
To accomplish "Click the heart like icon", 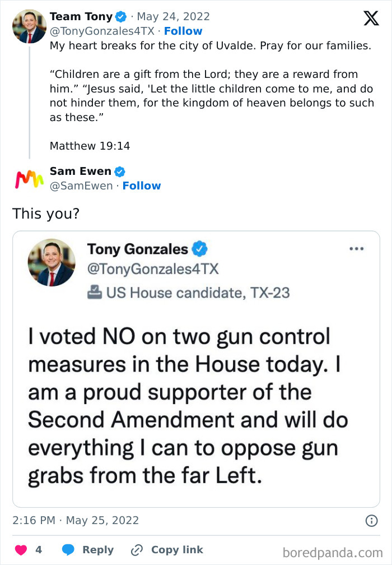I will (20, 550).
